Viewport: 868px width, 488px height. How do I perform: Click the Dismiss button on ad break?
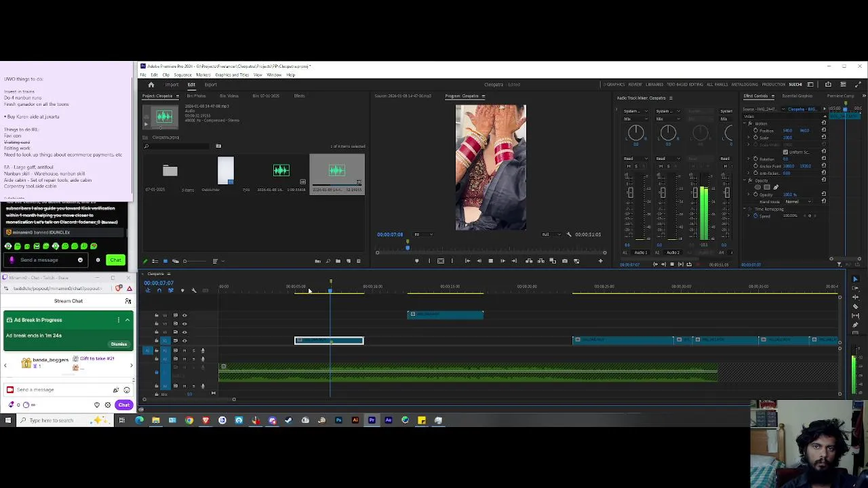(119, 344)
